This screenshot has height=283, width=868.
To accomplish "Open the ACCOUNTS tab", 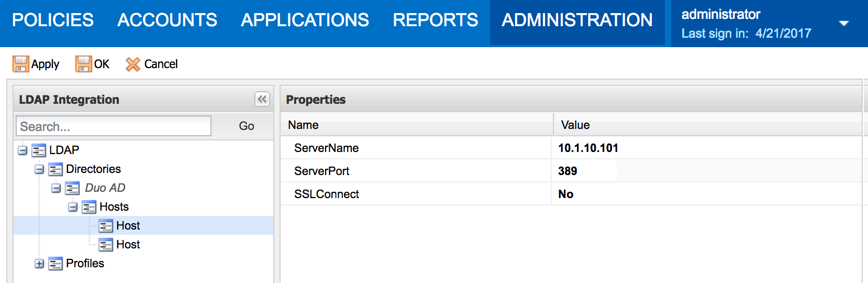I will click(167, 20).
